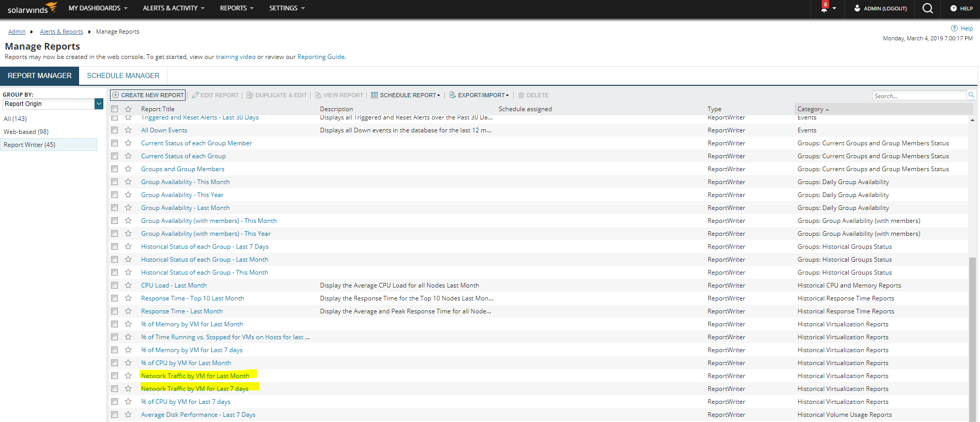Open the training video link
This screenshot has width=980, height=422.
[236, 57]
